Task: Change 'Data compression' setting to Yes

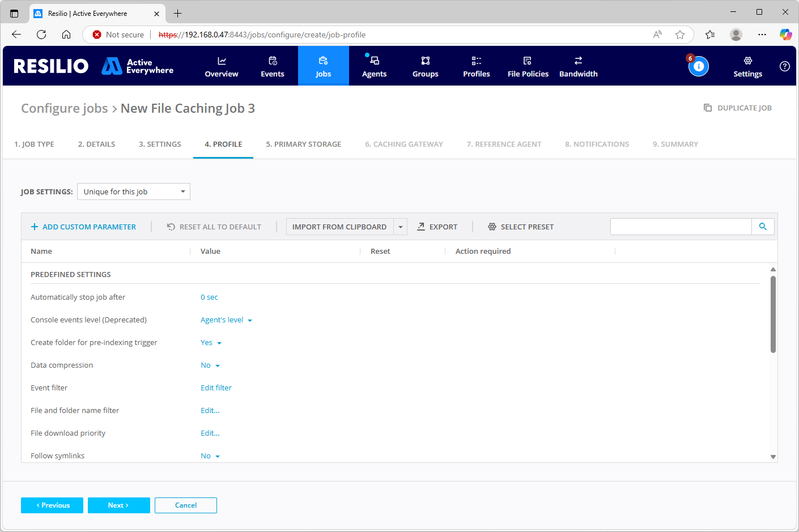Action: pyautogui.click(x=210, y=365)
